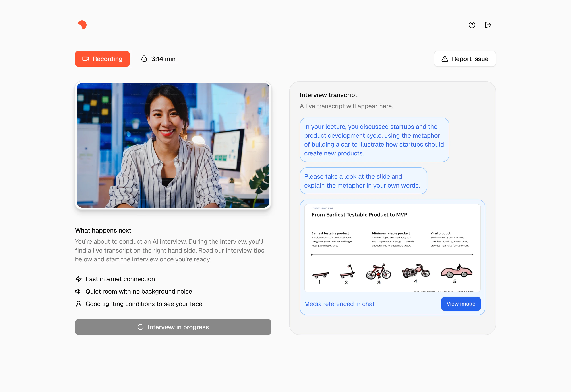Select the person icon for lighting tip
This screenshot has height=392, width=571.
[78, 304]
